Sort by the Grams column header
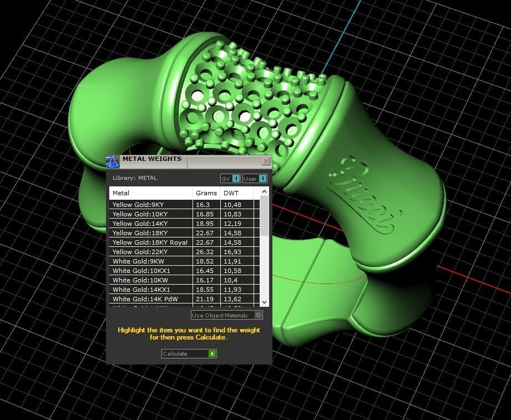Screen dimensions: 511x420 tap(206, 193)
